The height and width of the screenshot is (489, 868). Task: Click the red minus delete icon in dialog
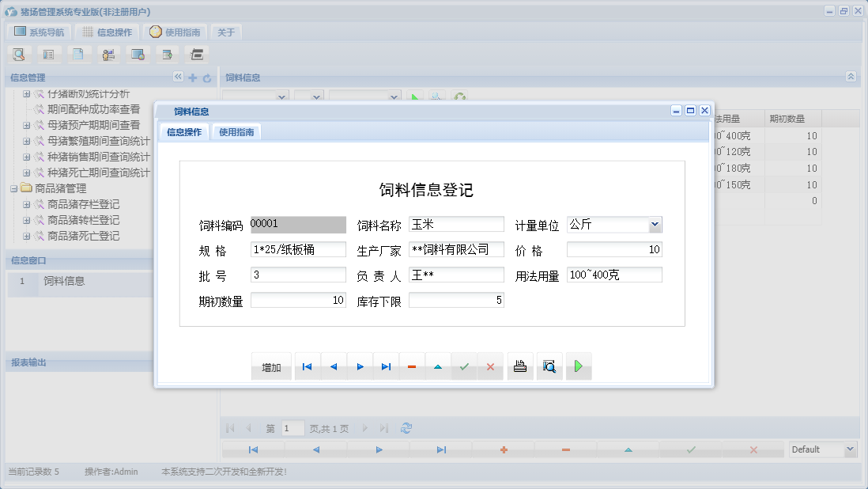click(412, 367)
